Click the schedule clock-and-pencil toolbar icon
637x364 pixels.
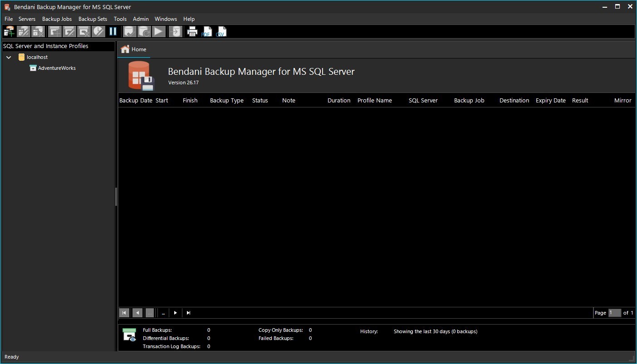(x=98, y=31)
